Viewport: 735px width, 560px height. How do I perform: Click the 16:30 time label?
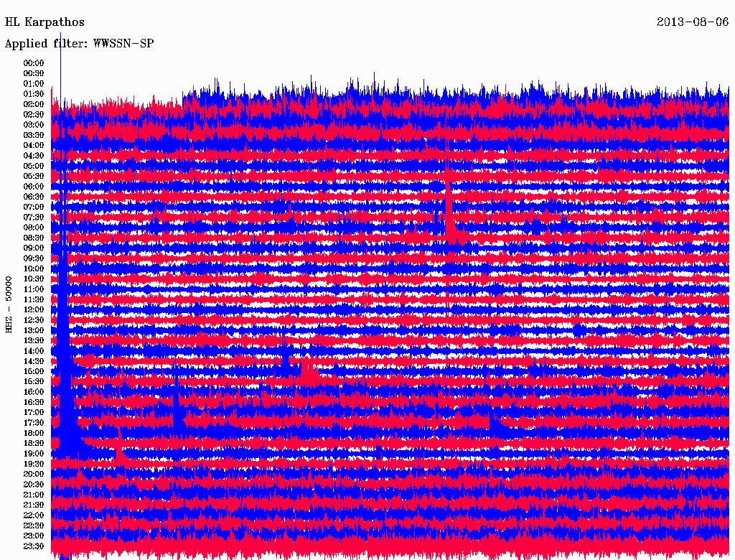tap(34, 403)
